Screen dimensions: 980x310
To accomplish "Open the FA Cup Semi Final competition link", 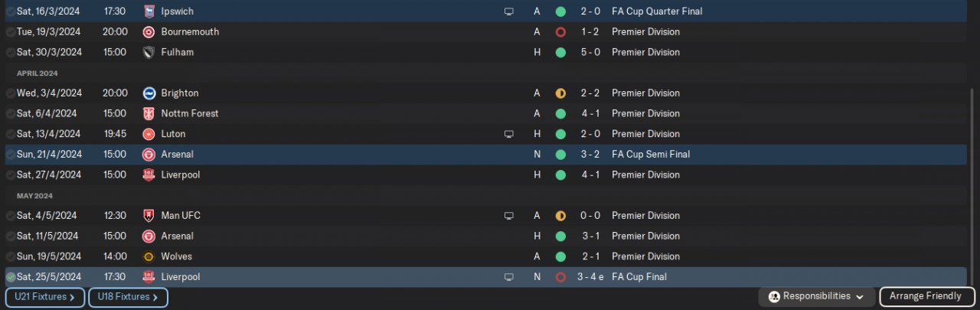I will (x=651, y=155).
